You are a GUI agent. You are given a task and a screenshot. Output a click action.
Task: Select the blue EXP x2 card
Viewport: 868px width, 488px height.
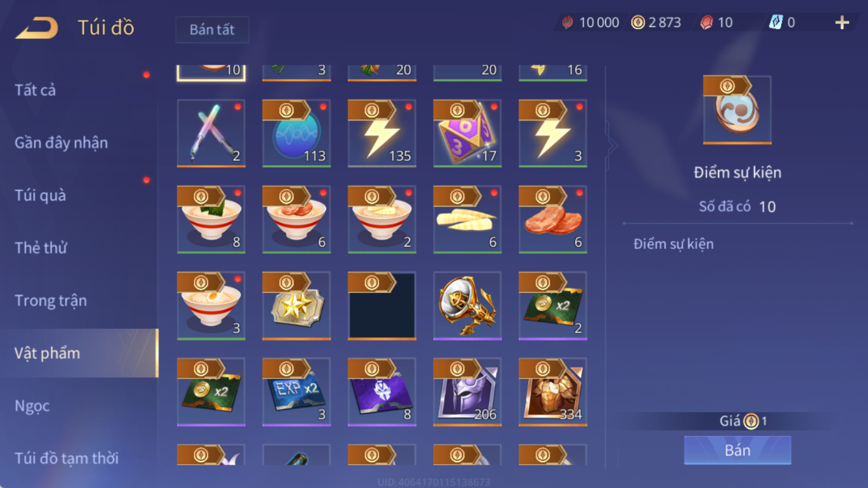tap(297, 392)
